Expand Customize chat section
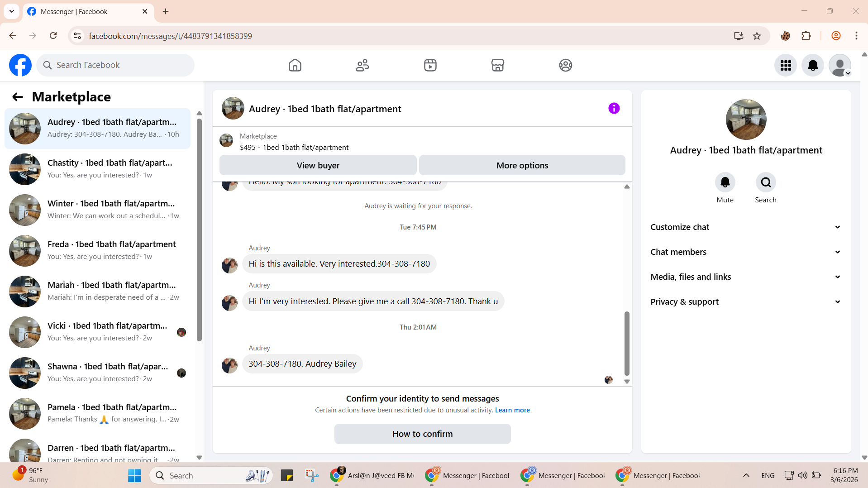Image resolution: width=868 pixels, height=488 pixels. 746,227
